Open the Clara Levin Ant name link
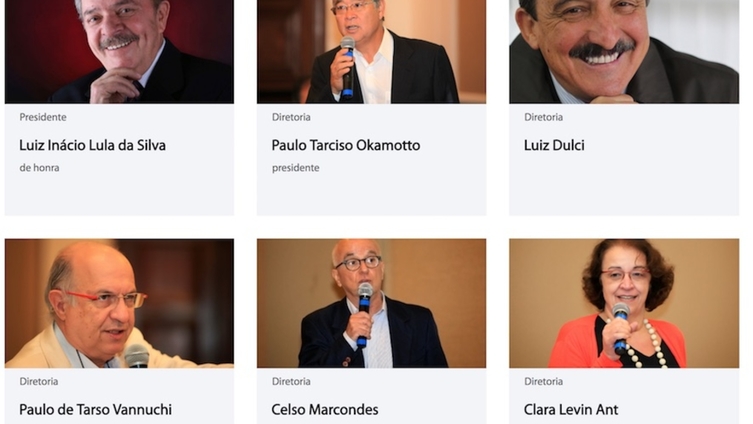Screen dimensions: 753x424 point(571,410)
